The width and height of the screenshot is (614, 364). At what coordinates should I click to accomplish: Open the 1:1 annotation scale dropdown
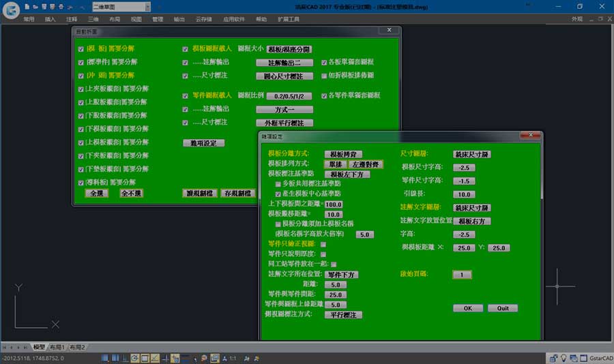(x=233, y=358)
